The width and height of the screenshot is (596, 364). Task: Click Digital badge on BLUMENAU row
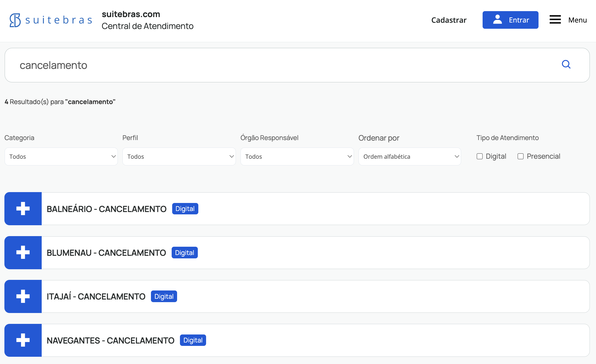click(185, 253)
